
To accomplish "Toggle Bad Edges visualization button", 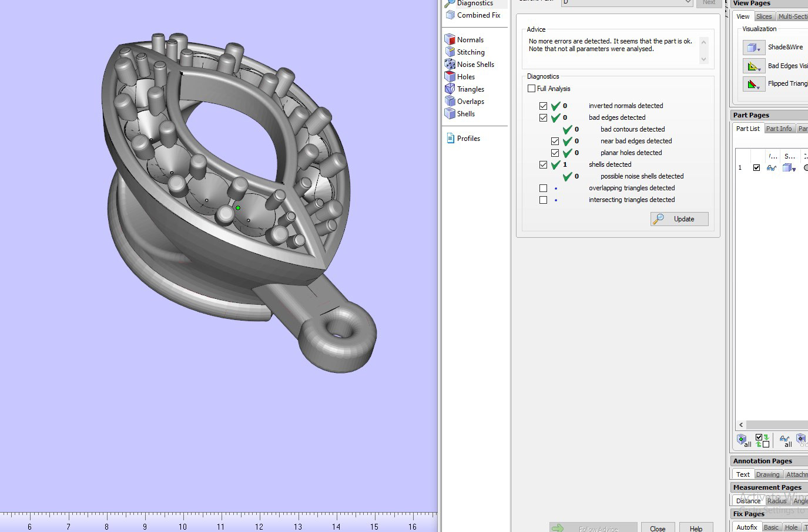I will pos(753,66).
